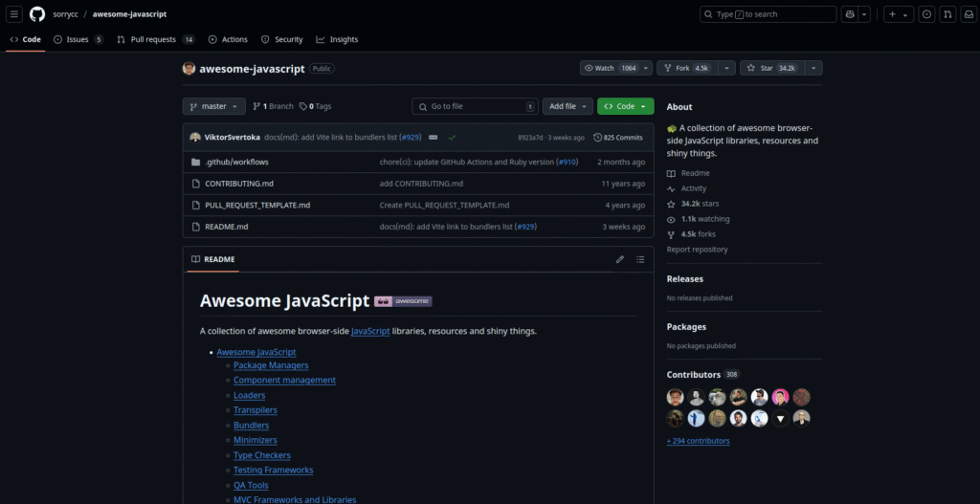The width and height of the screenshot is (980, 504).
Task: Open sorrycc owner link in breadcrumb
Action: 65,14
